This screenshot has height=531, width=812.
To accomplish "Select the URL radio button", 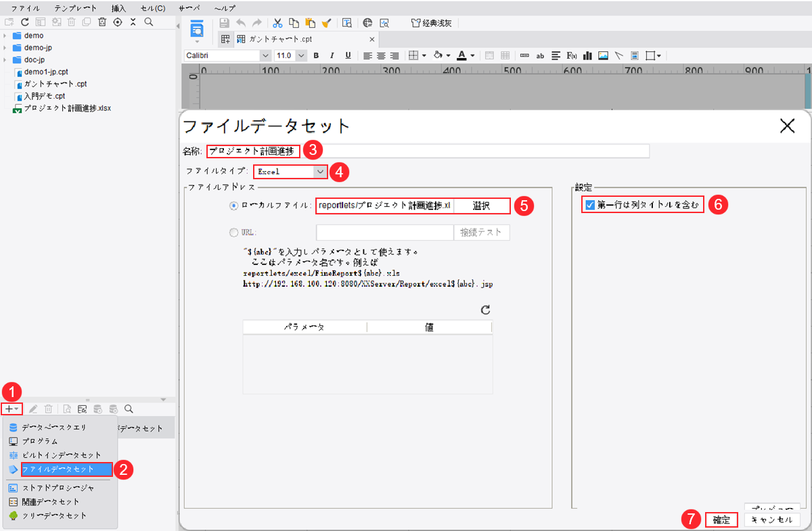I will [234, 233].
